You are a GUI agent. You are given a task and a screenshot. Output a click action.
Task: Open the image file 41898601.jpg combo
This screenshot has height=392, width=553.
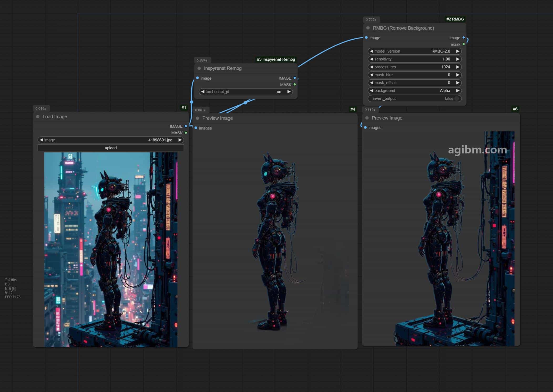point(111,140)
